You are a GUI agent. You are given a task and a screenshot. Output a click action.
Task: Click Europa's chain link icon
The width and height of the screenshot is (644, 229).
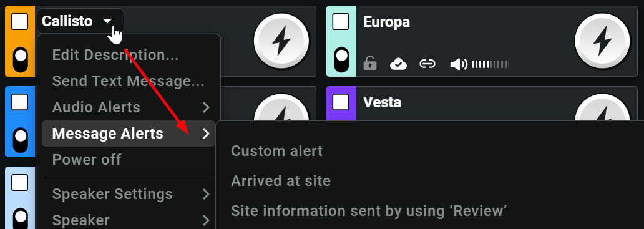tap(427, 64)
